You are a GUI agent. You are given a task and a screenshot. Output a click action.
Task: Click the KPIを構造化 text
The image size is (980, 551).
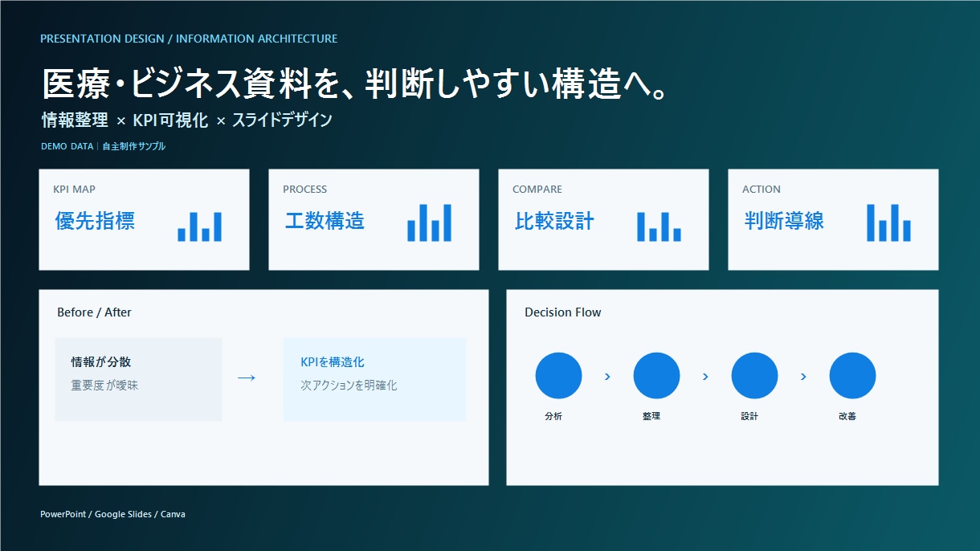(x=333, y=362)
